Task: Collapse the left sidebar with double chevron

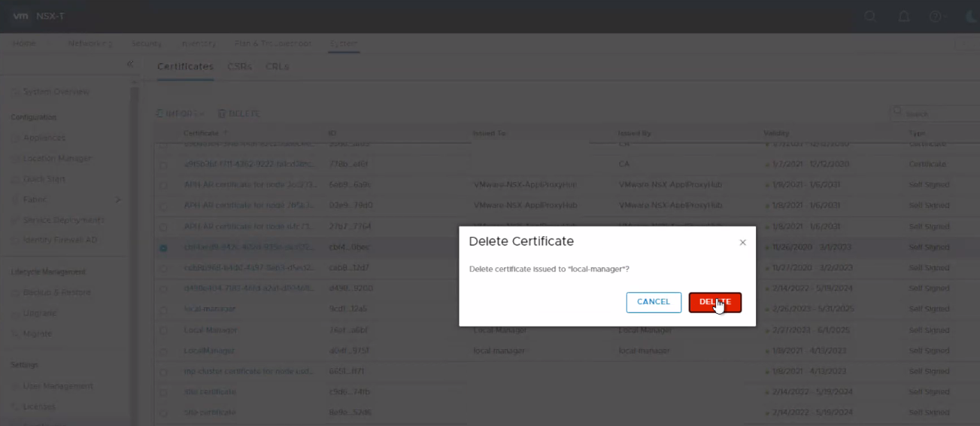Action: click(x=130, y=64)
